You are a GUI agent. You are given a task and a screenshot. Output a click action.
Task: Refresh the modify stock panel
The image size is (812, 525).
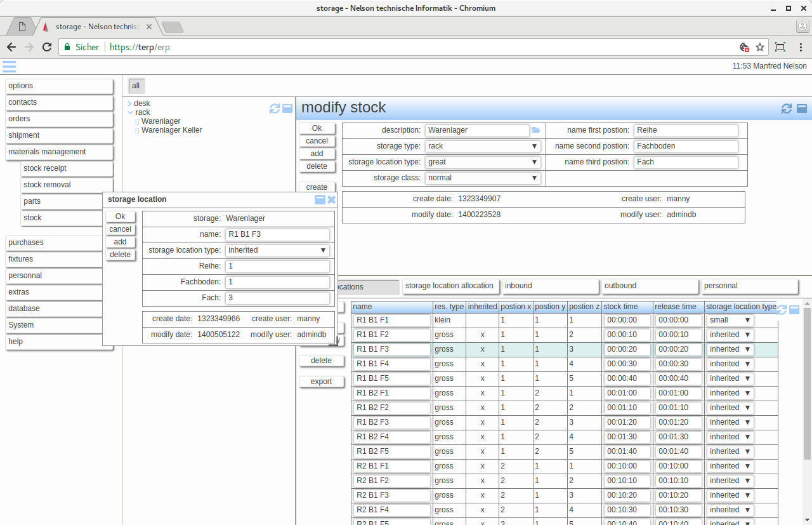pos(786,109)
